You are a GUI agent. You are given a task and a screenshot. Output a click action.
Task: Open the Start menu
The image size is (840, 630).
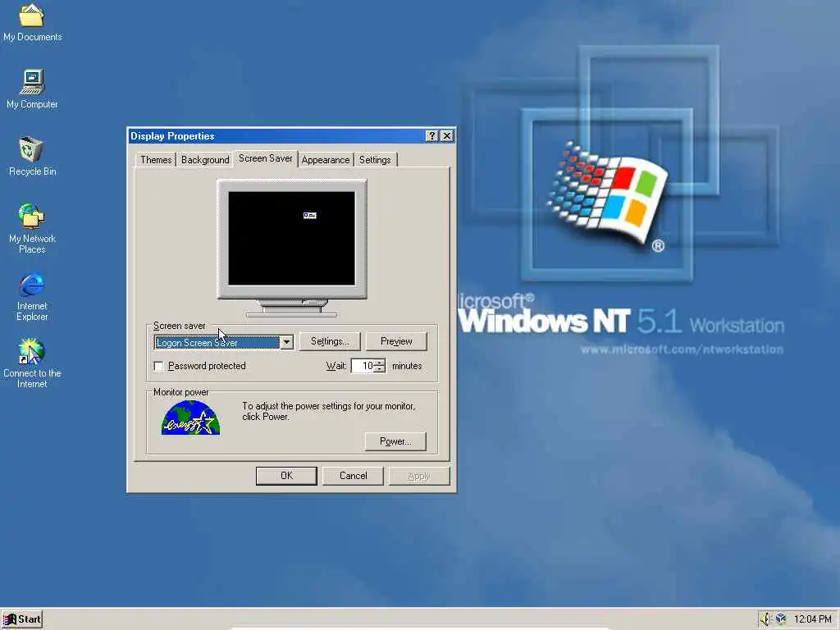click(x=22, y=619)
